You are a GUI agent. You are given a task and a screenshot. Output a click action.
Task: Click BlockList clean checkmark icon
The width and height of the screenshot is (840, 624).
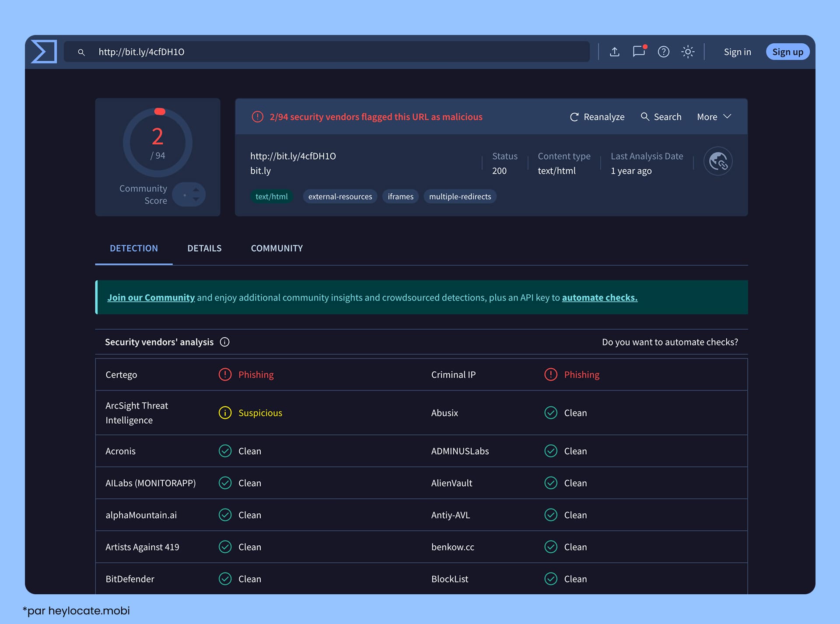(x=551, y=579)
